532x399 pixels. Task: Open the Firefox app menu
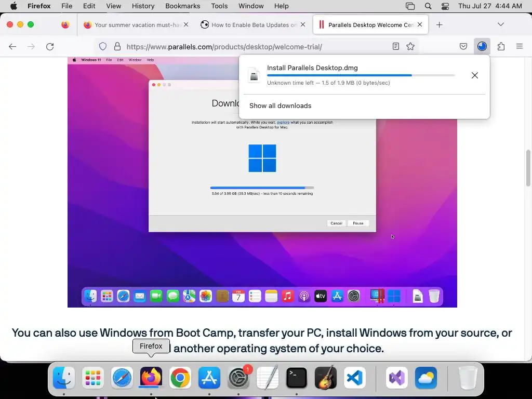39,6
